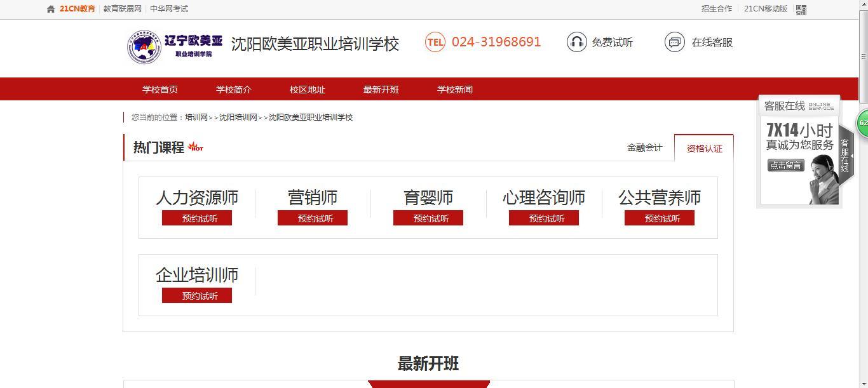The height and width of the screenshot is (388, 868).
Task: Click the chat bubble icon for 在线客服
Action: (675, 43)
